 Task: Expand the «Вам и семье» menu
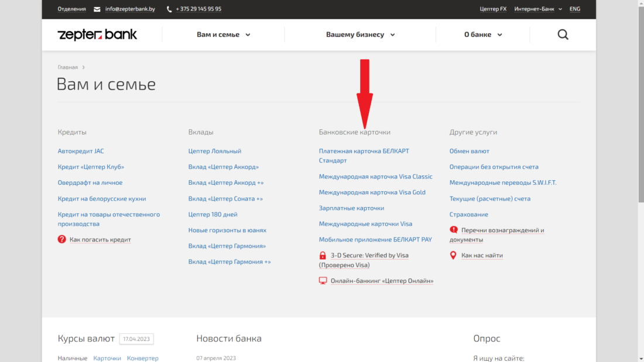[223, 35]
